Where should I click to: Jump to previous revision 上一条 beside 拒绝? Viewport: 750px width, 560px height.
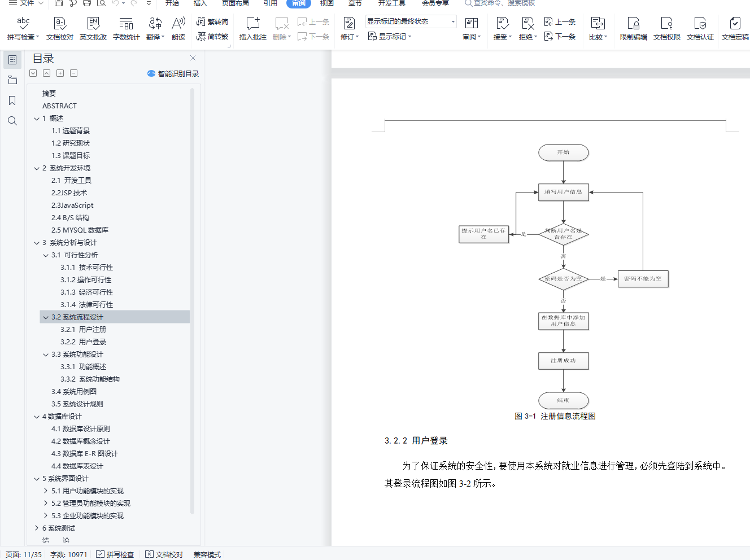560,22
